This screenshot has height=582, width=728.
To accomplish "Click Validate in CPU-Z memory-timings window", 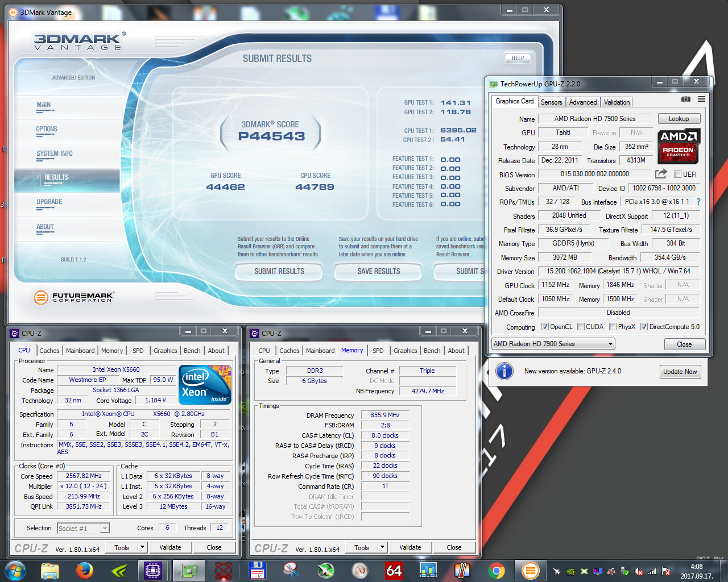I will pyautogui.click(x=410, y=547).
